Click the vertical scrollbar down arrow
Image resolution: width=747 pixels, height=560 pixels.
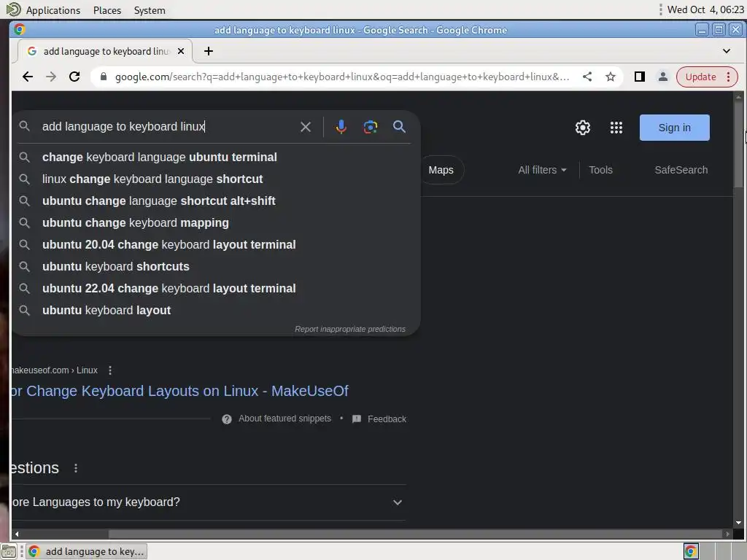[x=738, y=523]
